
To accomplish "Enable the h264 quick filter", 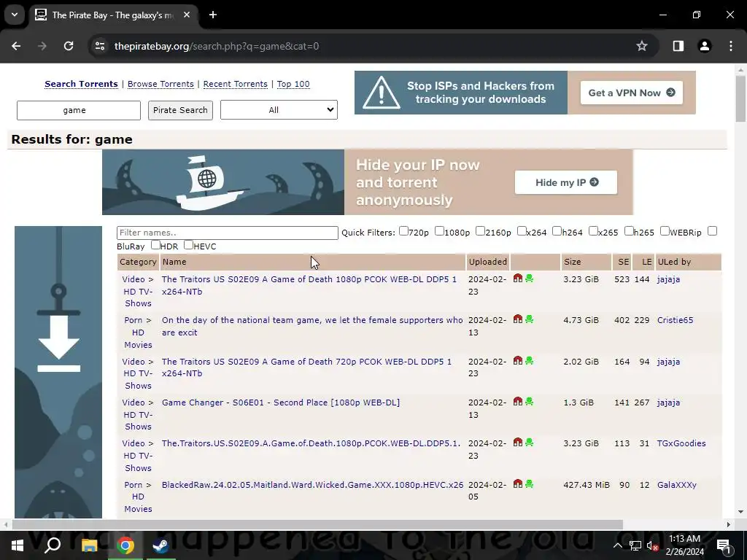I will 557,231.
